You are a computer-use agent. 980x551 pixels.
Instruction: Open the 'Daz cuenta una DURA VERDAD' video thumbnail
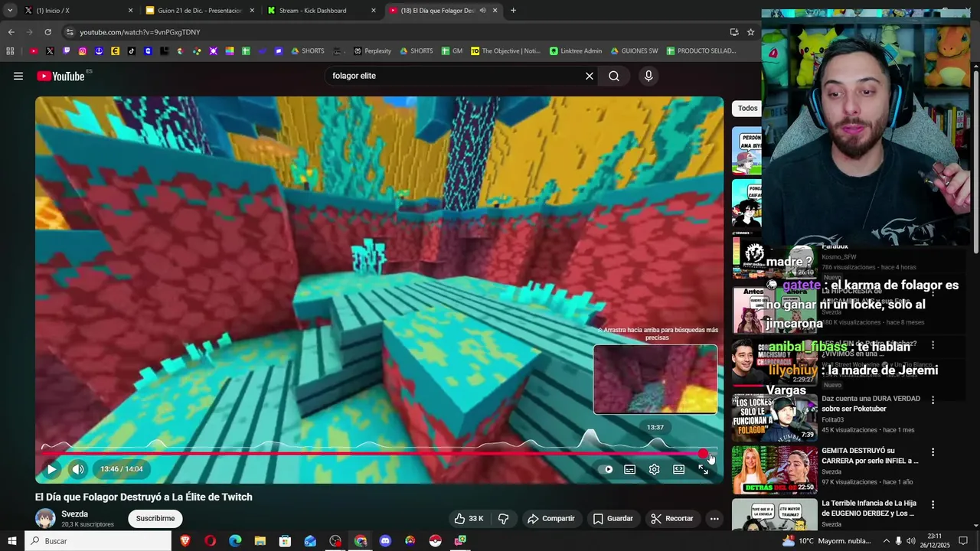point(775,418)
